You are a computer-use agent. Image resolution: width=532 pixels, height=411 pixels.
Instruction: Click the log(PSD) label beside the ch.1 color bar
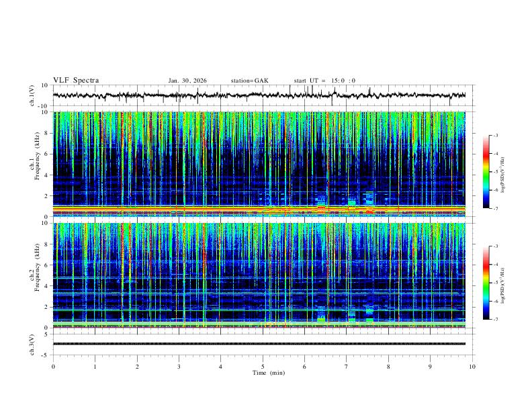pos(503,175)
